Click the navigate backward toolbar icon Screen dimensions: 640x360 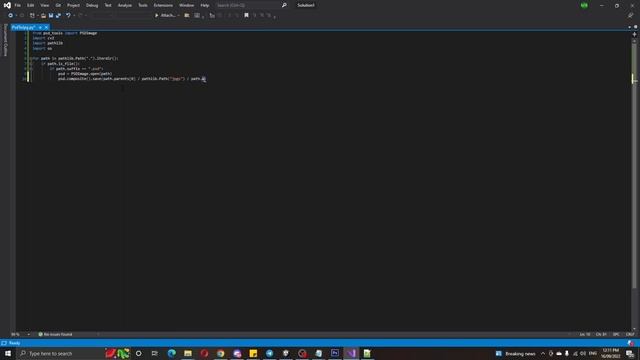(10, 16)
